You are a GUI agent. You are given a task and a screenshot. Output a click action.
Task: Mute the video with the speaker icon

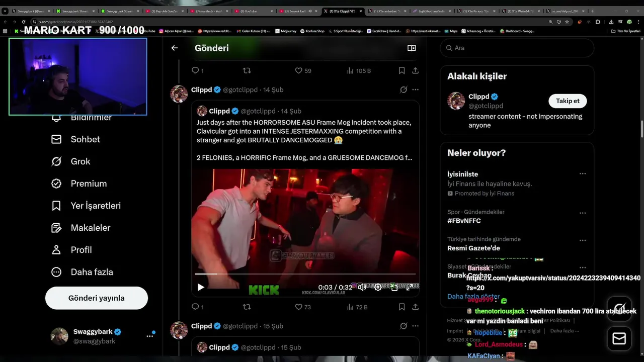point(361,287)
